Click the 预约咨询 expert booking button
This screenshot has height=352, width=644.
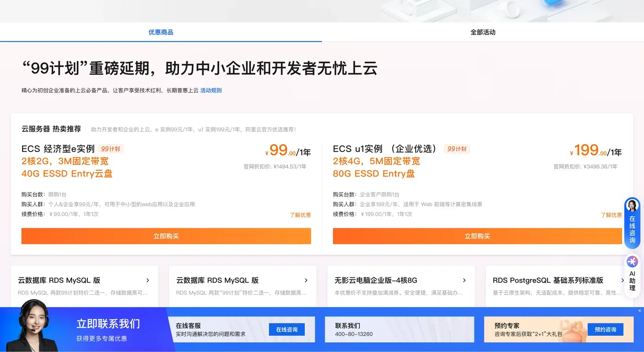point(606,329)
